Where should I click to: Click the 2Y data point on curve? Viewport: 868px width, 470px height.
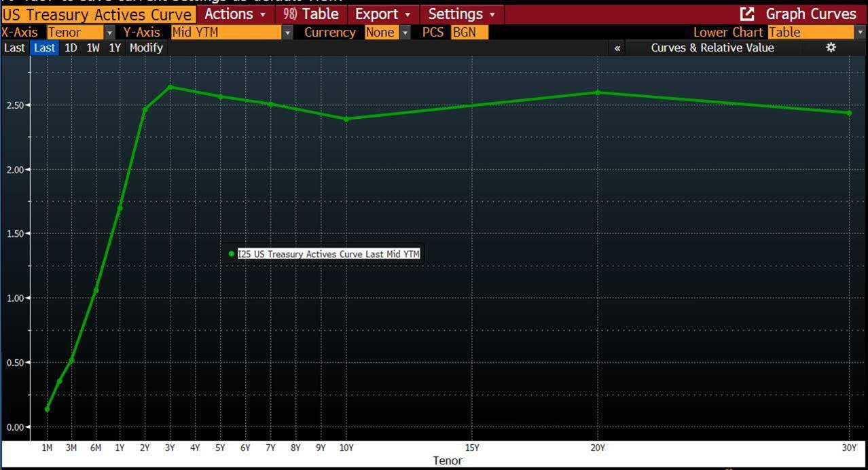click(145, 109)
